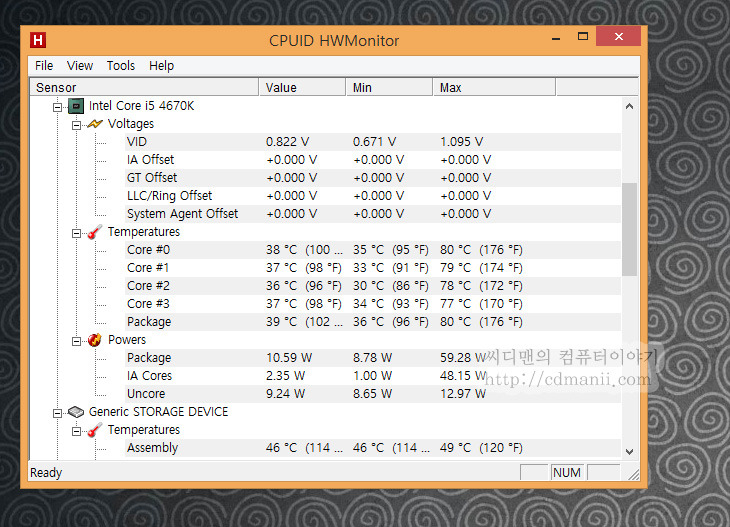This screenshot has height=527, width=730.
Task: Click the Min column header
Action: 389,88
